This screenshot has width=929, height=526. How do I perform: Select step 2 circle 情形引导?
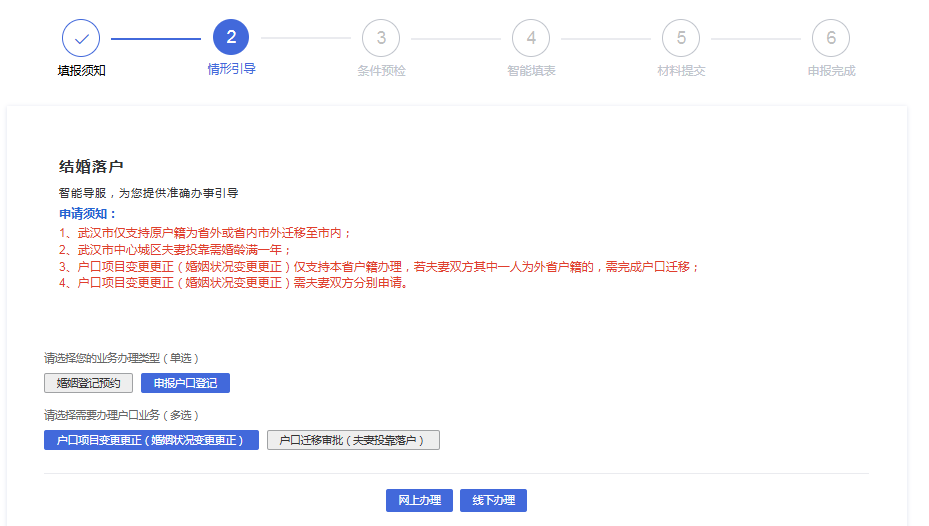tap(231, 37)
